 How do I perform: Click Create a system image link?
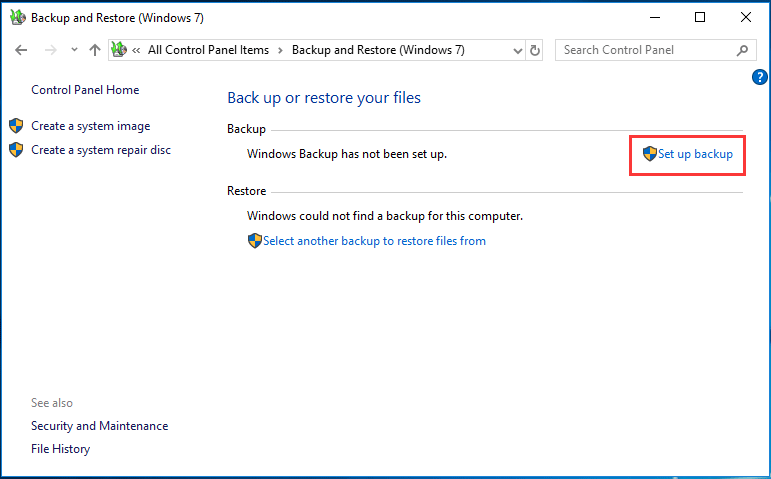tap(90, 126)
